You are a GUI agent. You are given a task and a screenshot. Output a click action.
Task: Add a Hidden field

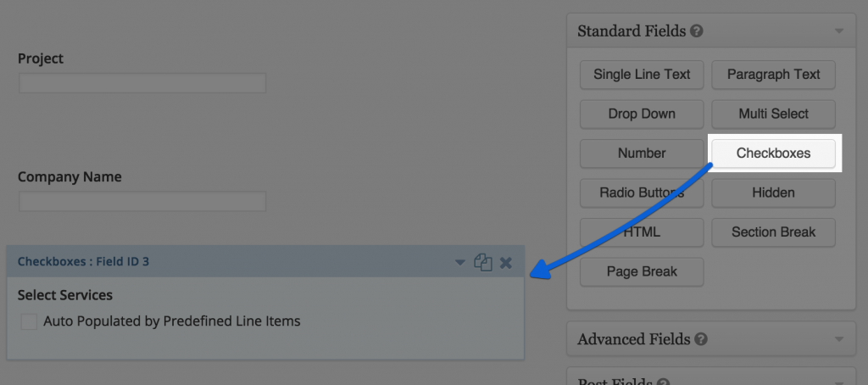773,192
